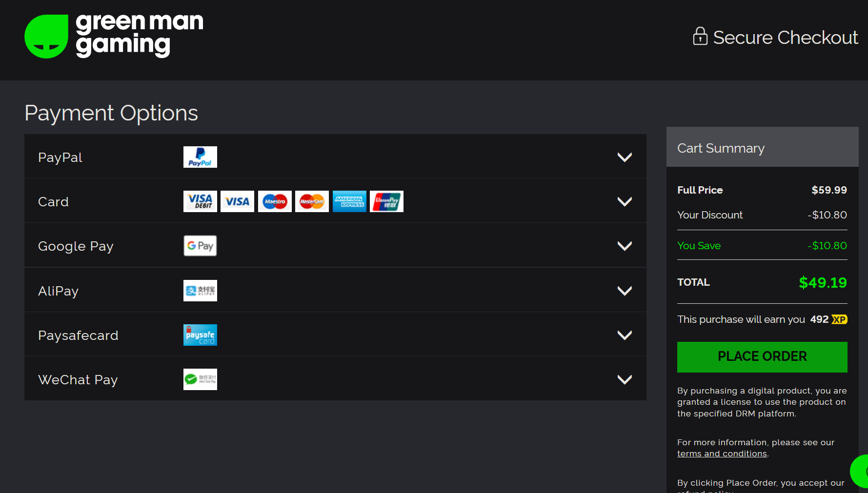Click the Maestro card icon
Viewport: 868px width, 493px height.
275,201
